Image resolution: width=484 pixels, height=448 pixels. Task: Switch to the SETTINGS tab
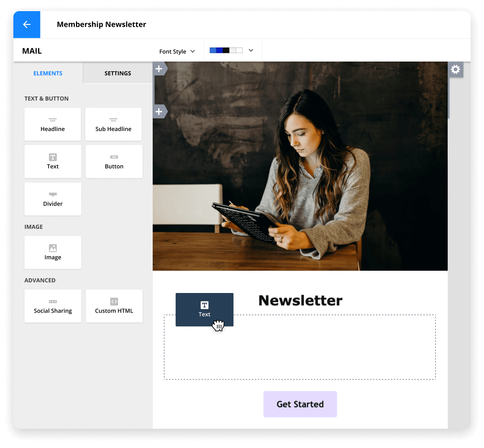[x=117, y=73]
